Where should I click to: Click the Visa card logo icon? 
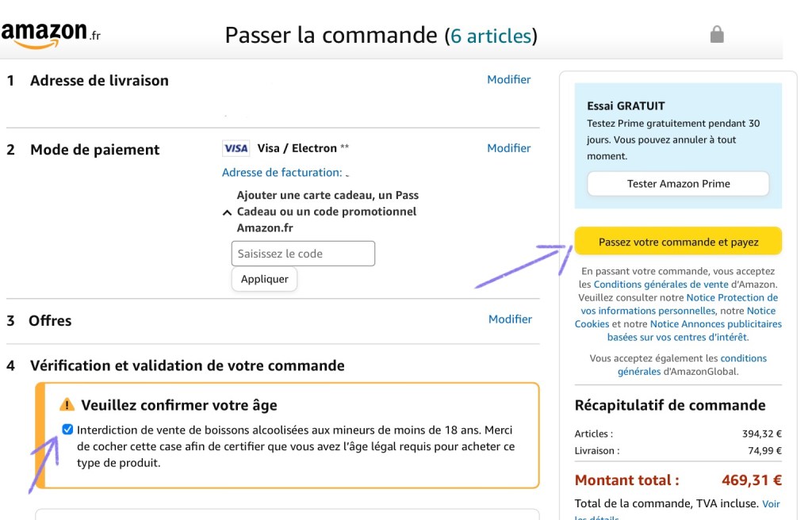(236, 148)
